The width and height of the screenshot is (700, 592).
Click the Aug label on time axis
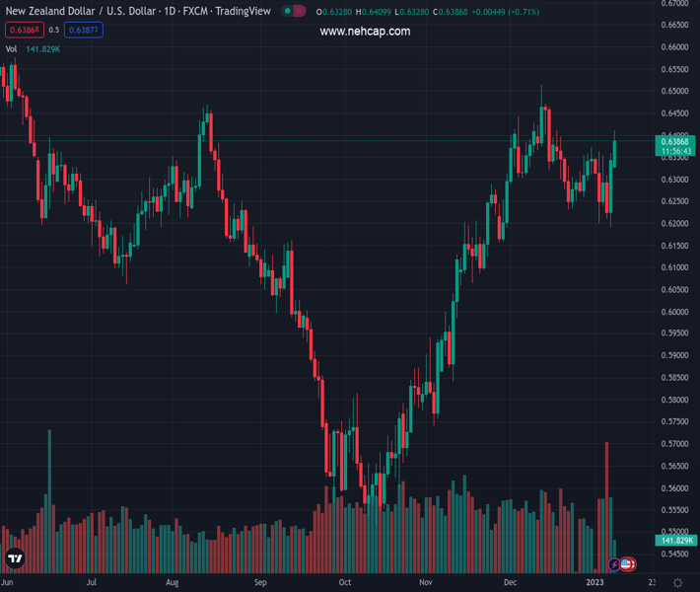pyautogui.click(x=172, y=583)
